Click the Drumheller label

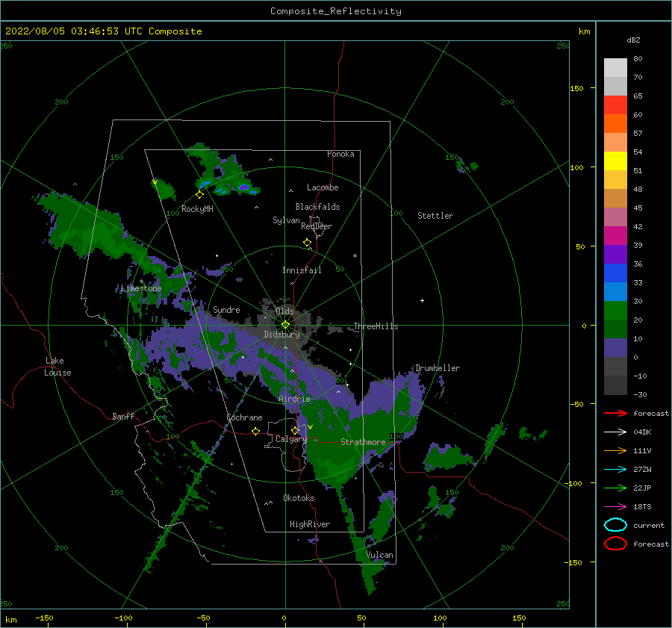pos(438,368)
